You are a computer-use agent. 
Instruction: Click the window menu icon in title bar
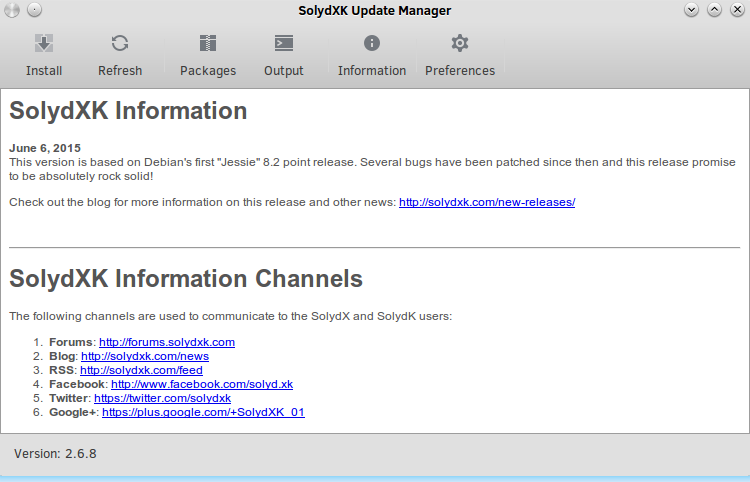pos(11,10)
